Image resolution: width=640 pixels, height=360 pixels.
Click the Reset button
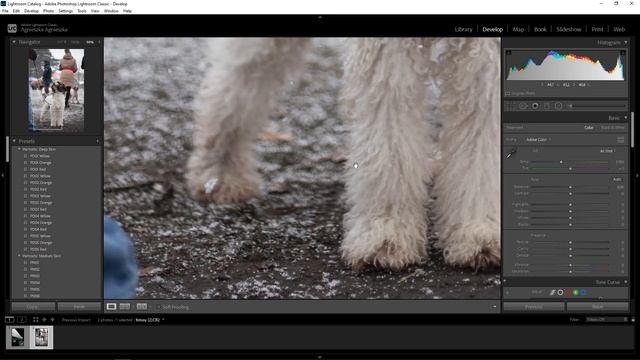pos(598,307)
